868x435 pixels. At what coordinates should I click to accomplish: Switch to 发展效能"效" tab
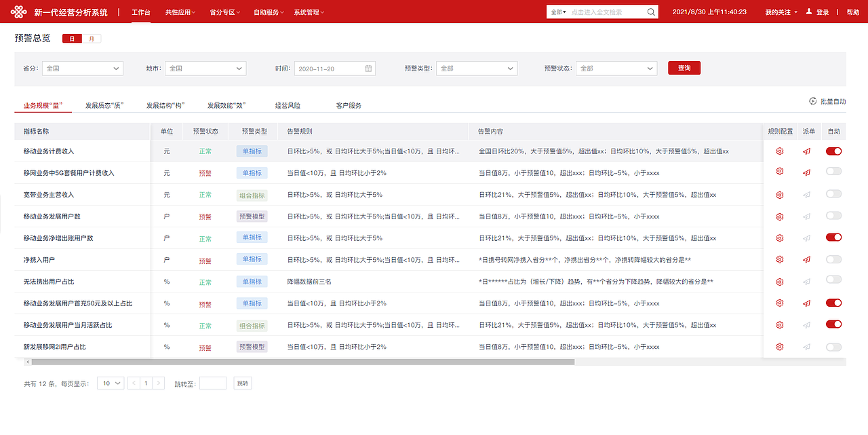click(226, 105)
